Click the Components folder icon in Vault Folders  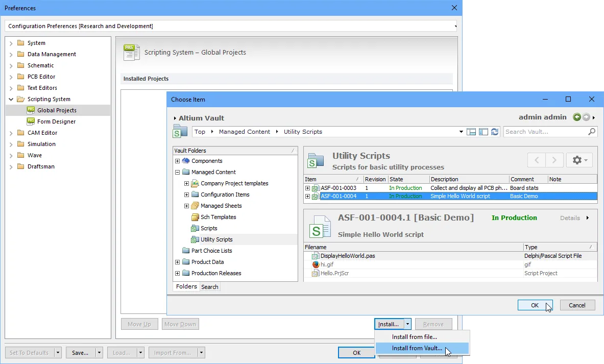pos(186,161)
